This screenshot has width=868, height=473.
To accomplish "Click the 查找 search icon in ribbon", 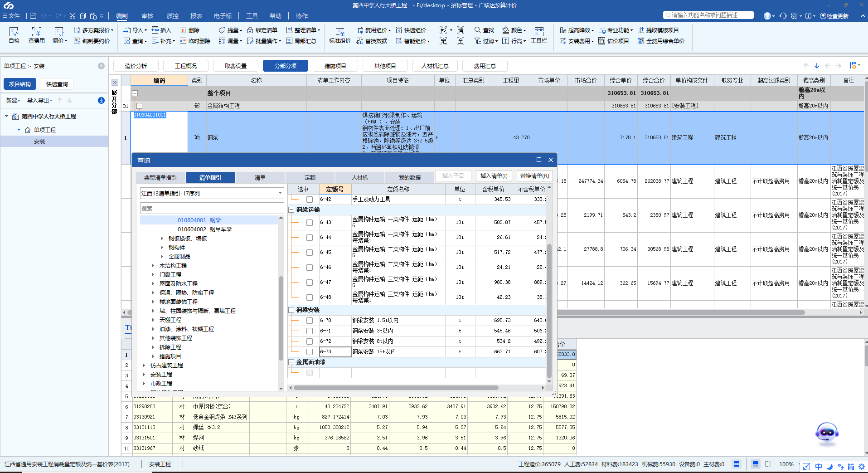I will 484,30.
